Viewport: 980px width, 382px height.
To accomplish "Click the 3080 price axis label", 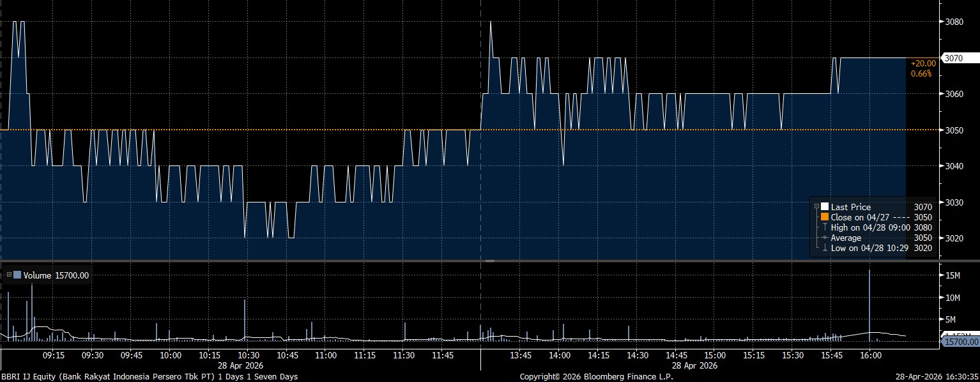I will pos(954,22).
